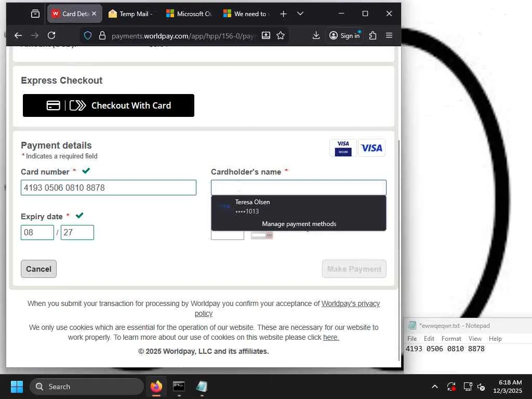Open Firefox extensions puzzle icon
This screenshot has height=399, width=532.
[373, 35]
